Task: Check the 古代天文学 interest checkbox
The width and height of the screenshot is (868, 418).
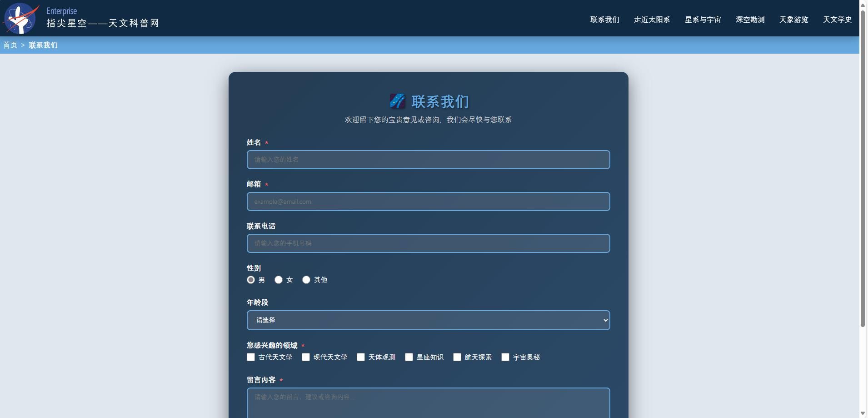Action: 250,358
